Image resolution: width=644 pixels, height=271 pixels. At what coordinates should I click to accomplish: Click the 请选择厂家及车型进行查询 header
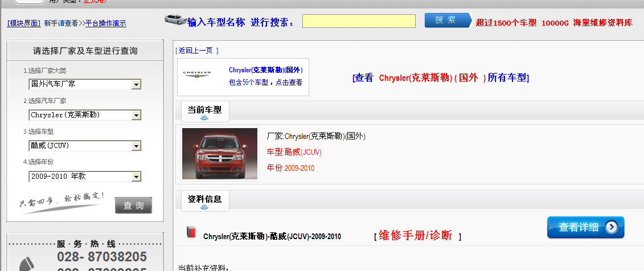click(x=85, y=51)
